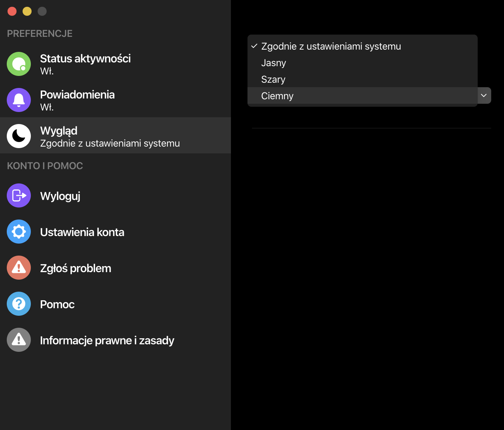504x430 pixels.
Task: Choose the "Jasny" theme option
Action: (274, 63)
